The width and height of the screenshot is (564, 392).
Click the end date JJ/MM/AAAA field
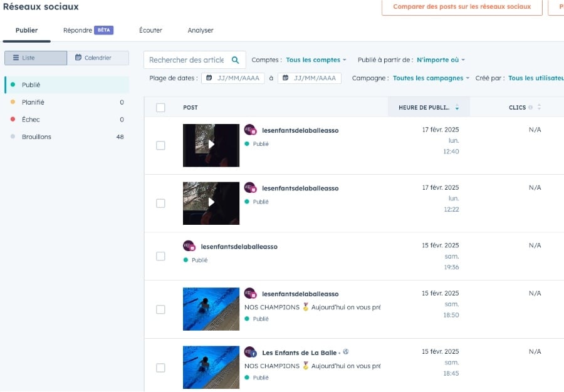pos(310,78)
